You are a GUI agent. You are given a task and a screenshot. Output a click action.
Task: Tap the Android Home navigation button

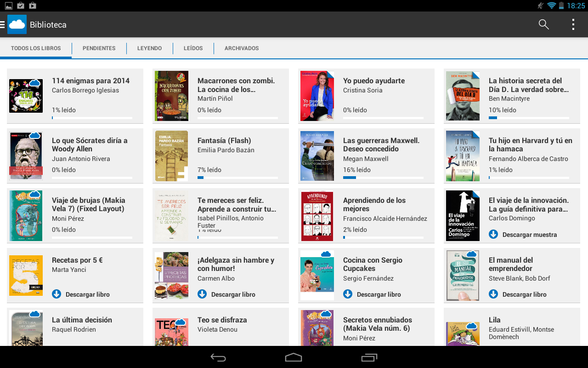pos(294,357)
